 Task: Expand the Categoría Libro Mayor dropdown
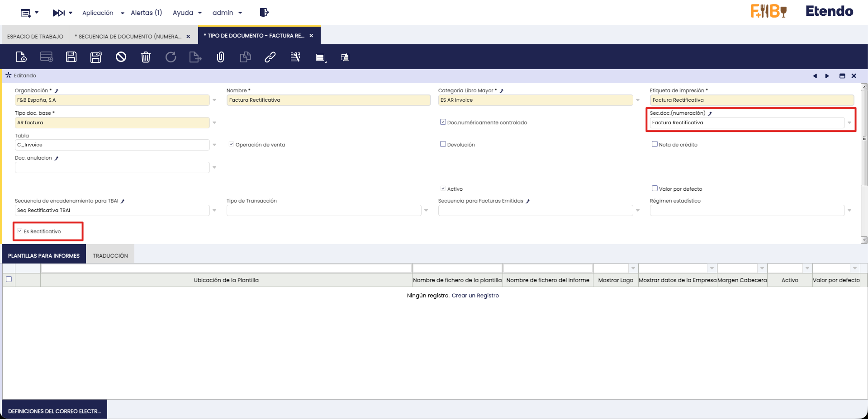(x=638, y=100)
